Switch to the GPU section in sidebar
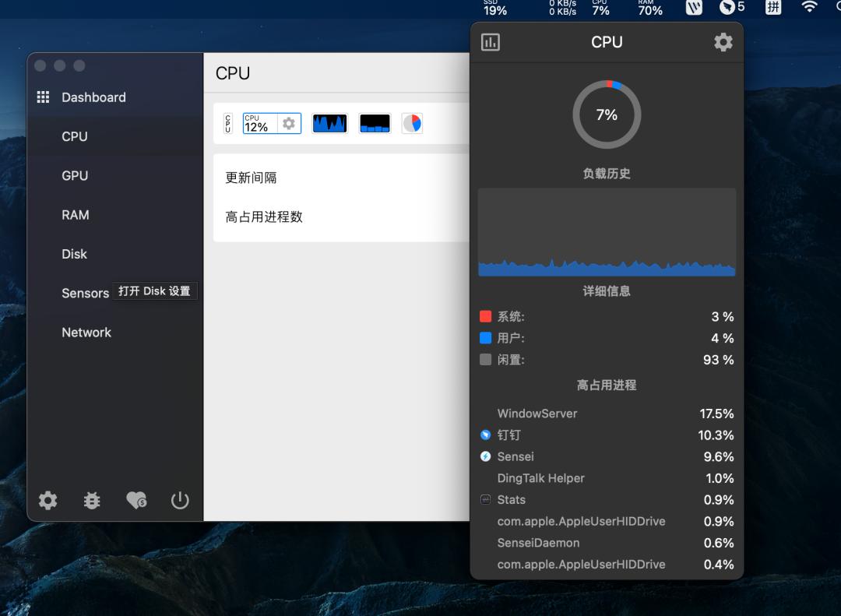This screenshot has height=616, width=841. click(x=74, y=175)
